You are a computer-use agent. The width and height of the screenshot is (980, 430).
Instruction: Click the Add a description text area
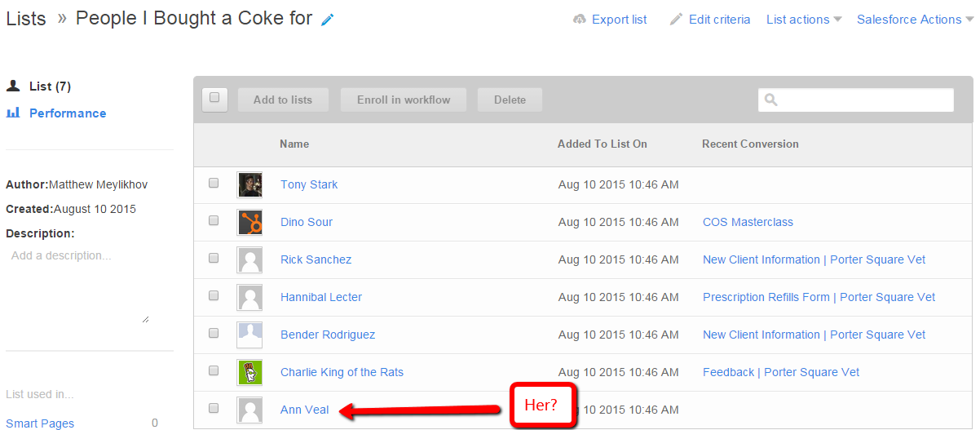click(77, 286)
